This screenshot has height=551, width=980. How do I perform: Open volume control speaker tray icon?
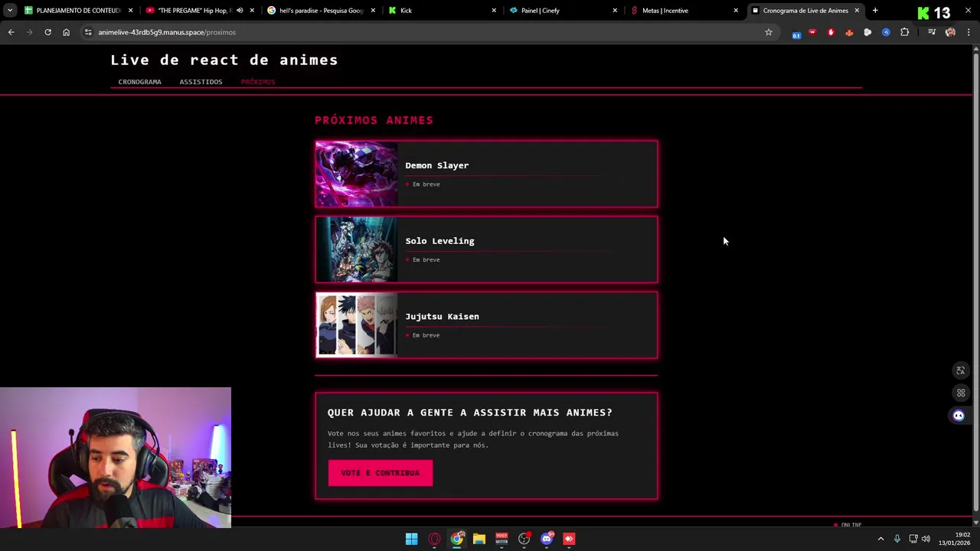point(926,539)
